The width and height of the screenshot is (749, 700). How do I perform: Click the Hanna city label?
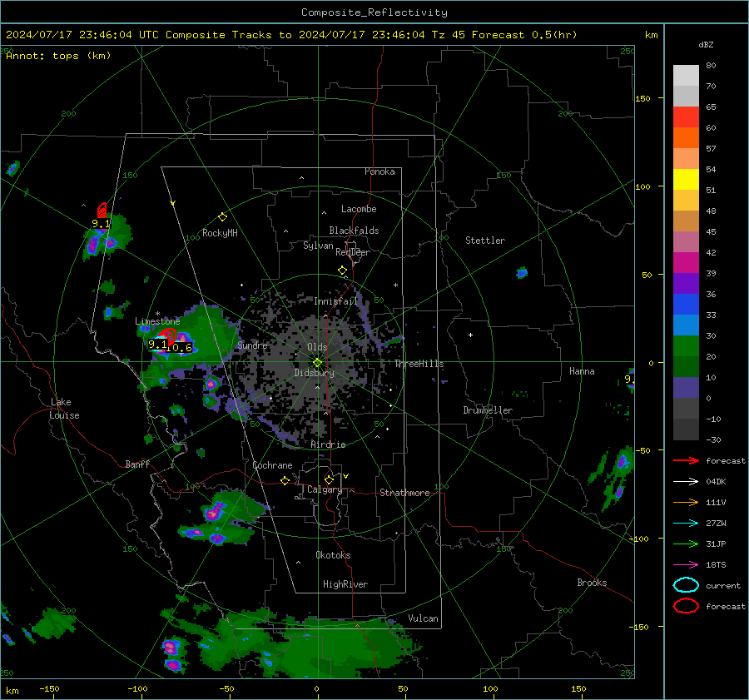pos(582,371)
